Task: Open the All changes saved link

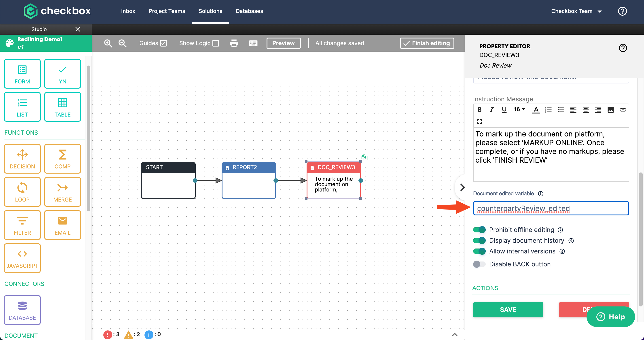Action: pyautogui.click(x=339, y=43)
